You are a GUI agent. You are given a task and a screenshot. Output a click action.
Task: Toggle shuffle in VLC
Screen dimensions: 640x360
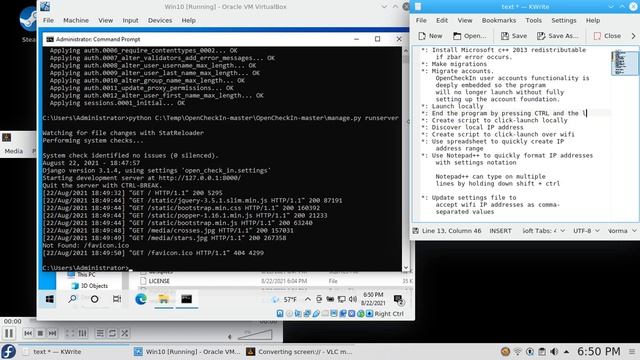(125, 333)
